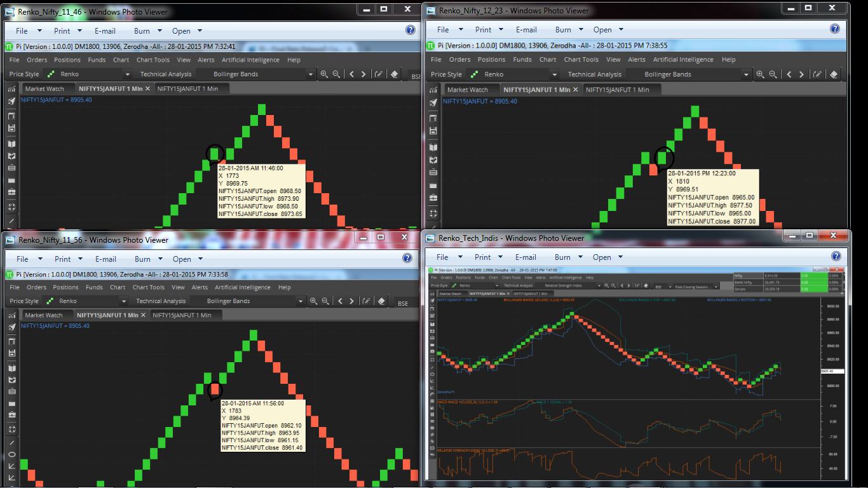
Task: Click previous arrow in Renko_Nifty_11_46 chart toolbar
Action: pyautogui.click(x=351, y=74)
